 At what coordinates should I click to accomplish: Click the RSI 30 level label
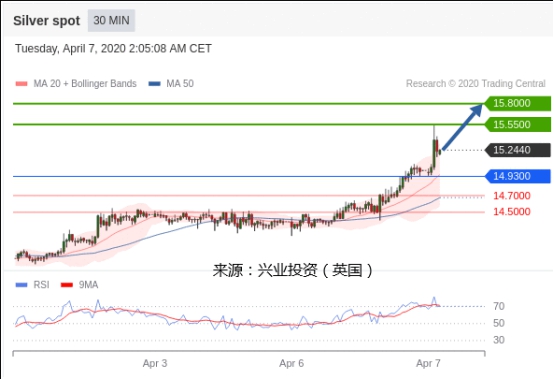(x=499, y=340)
